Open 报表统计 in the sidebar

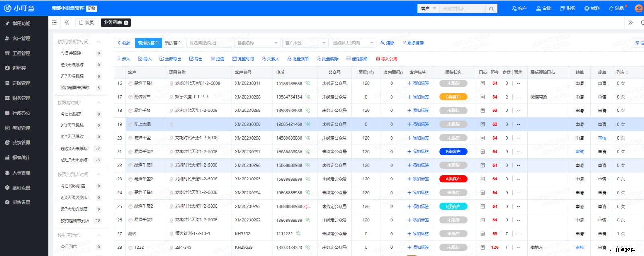pos(21,158)
